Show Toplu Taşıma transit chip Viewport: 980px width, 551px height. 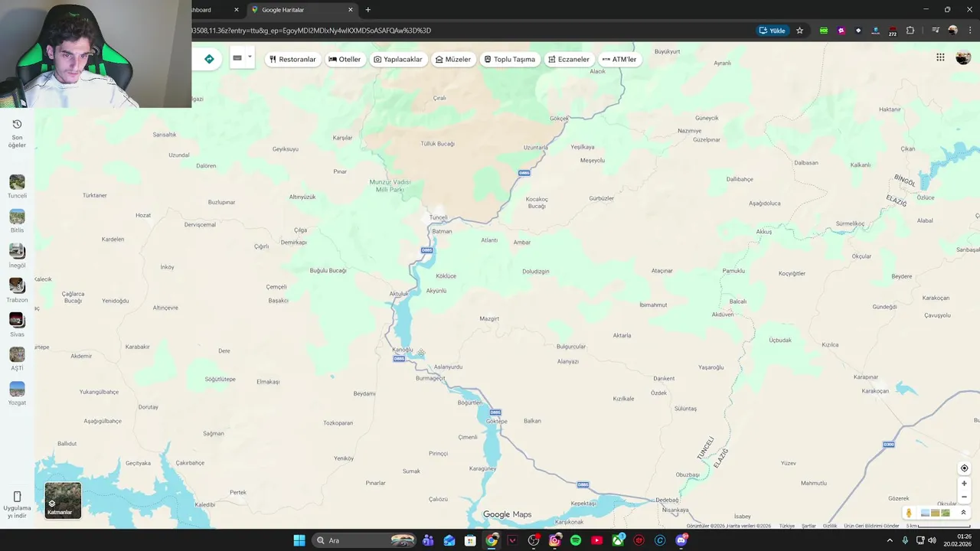(x=510, y=59)
